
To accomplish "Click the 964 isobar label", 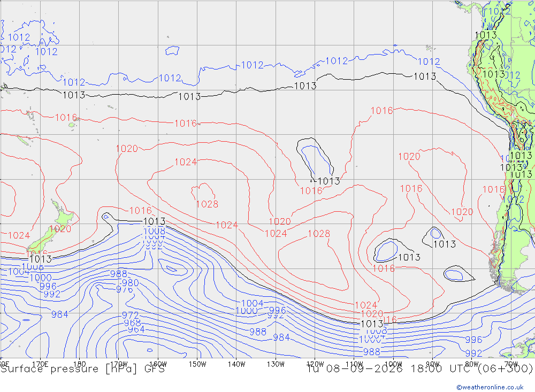I will pyautogui.click(x=136, y=329).
